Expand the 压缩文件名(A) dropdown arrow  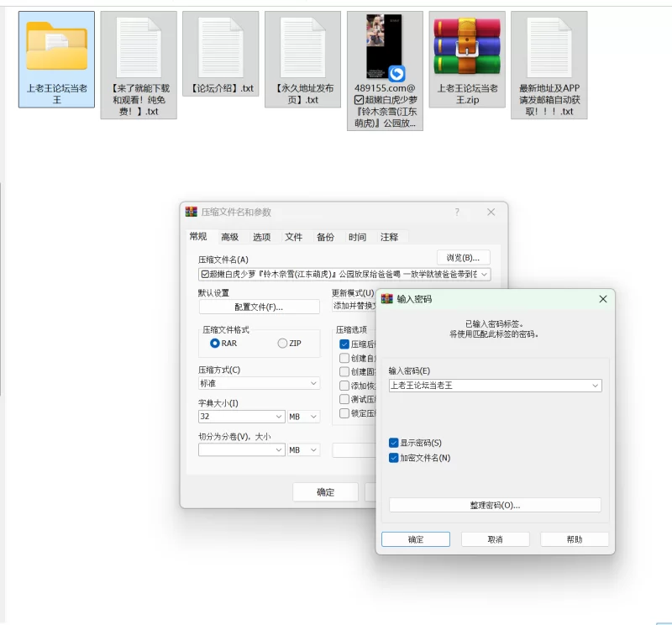[x=485, y=275]
